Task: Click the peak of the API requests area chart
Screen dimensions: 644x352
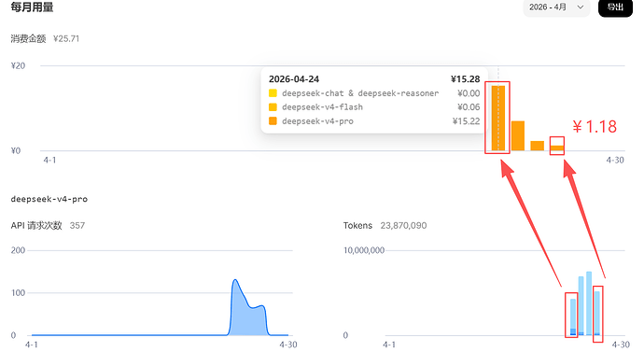Action: coord(235,280)
